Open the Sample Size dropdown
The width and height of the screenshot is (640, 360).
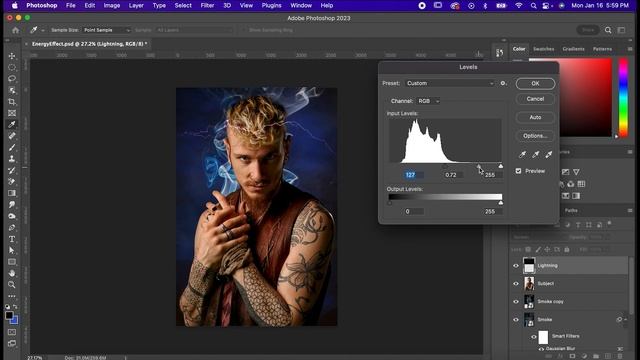click(x=106, y=30)
